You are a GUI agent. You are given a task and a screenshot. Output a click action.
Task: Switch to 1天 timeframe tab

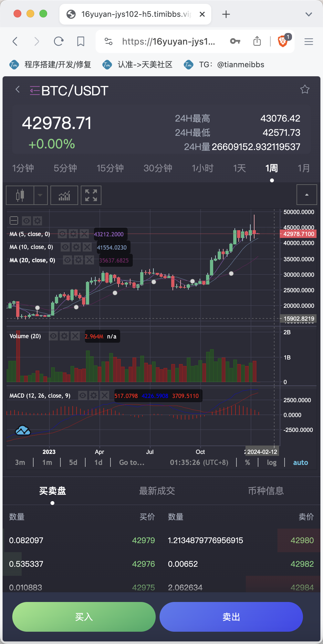tap(239, 168)
